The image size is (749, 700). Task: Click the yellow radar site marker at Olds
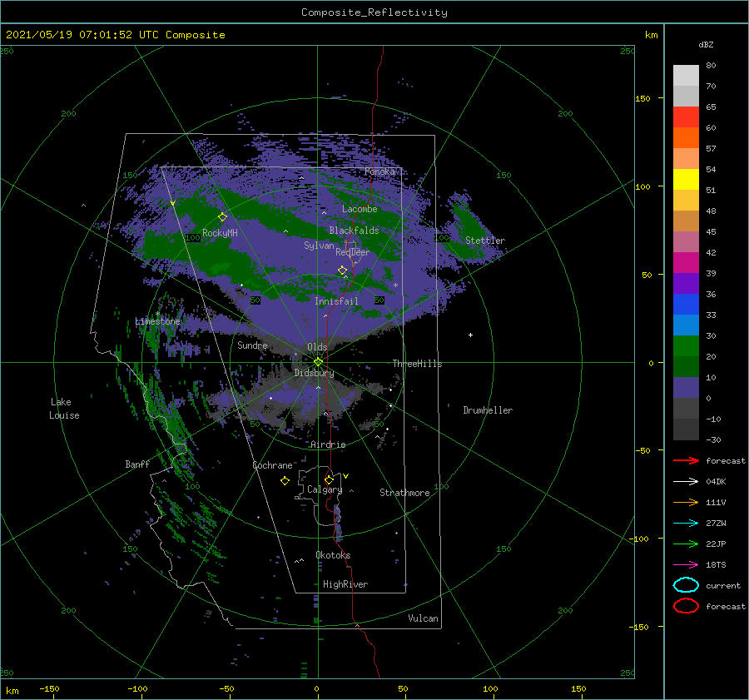click(318, 362)
